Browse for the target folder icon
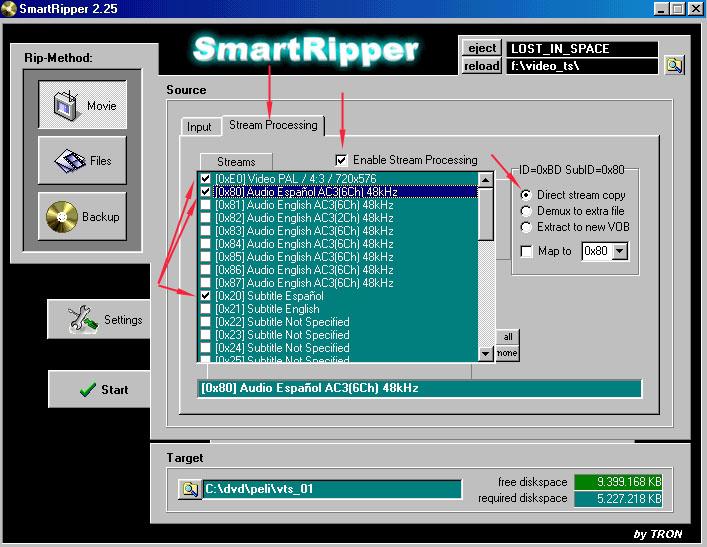Screen dimensions: 707x547 [190, 489]
